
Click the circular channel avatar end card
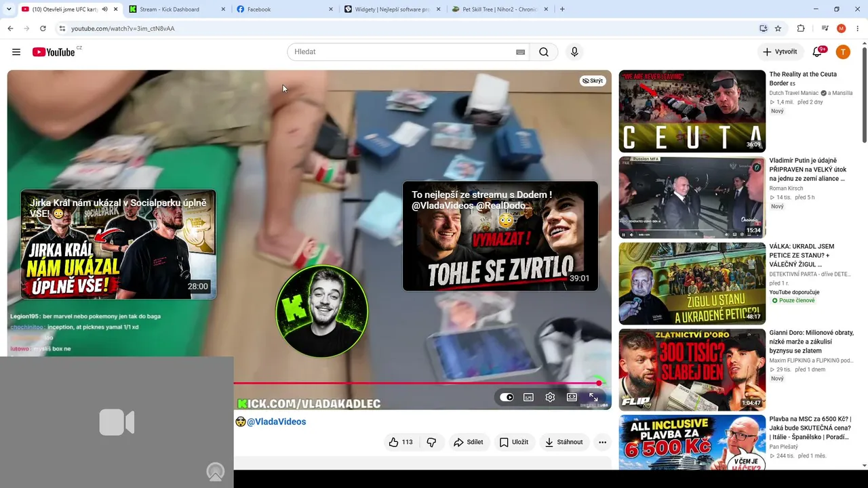(x=321, y=311)
